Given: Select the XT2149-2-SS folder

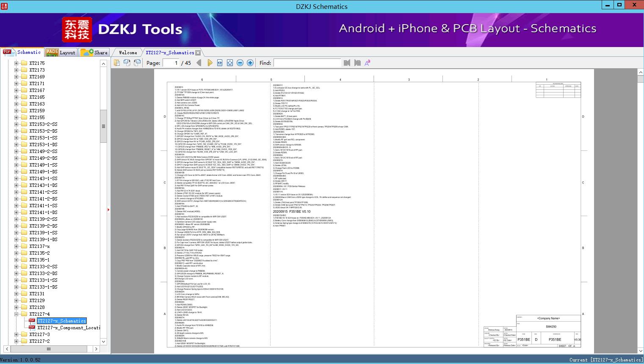Looking at the screenshot, I should pos(43,151).
